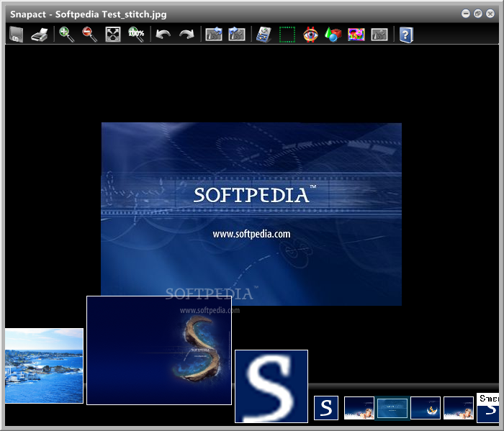Select the thumbnail right of the teal-bordered one
The image size is (504, 431).
pyautogui.click(x=426, y=408)
